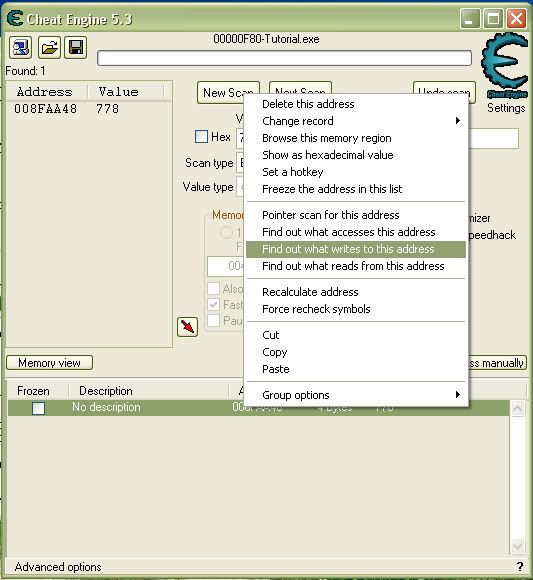Open the Memory view button

tap(50, 363)
